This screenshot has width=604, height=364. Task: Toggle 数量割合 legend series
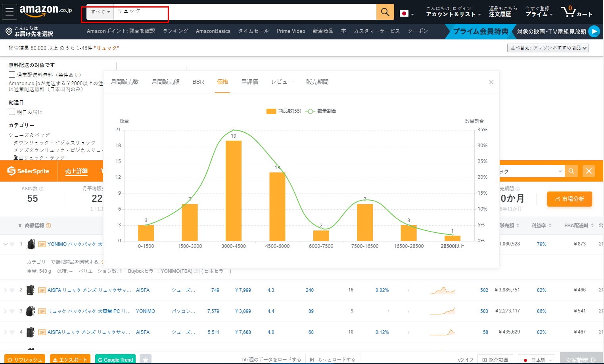pos(321,111)
